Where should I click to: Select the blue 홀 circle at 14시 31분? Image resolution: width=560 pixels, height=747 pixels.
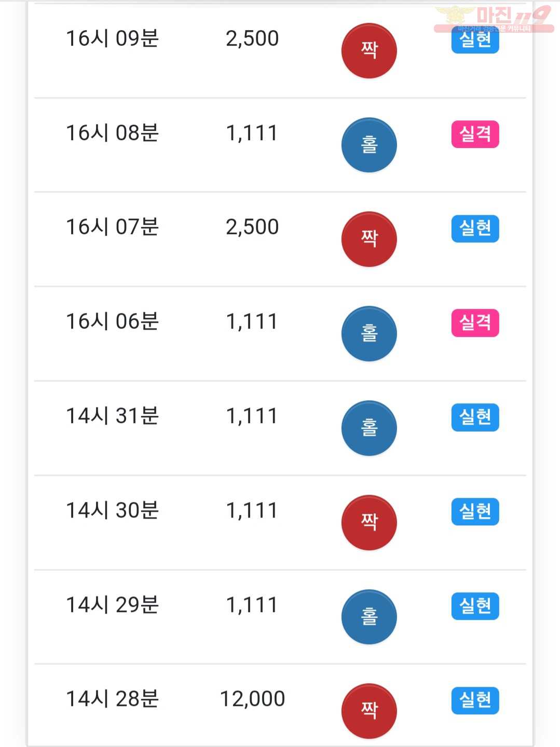369,428
